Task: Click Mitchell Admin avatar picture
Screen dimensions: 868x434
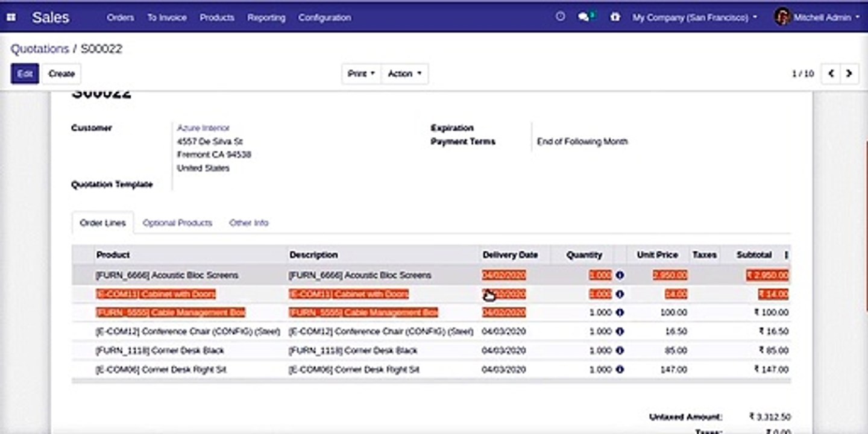Action: point(782,17)
